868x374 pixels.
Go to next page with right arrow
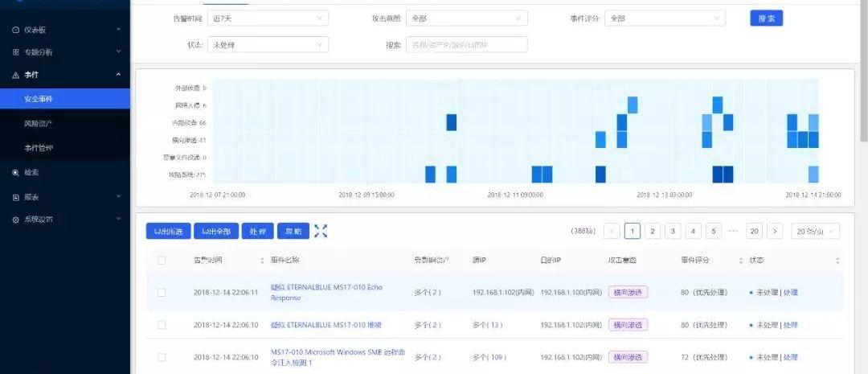[775, 232]
